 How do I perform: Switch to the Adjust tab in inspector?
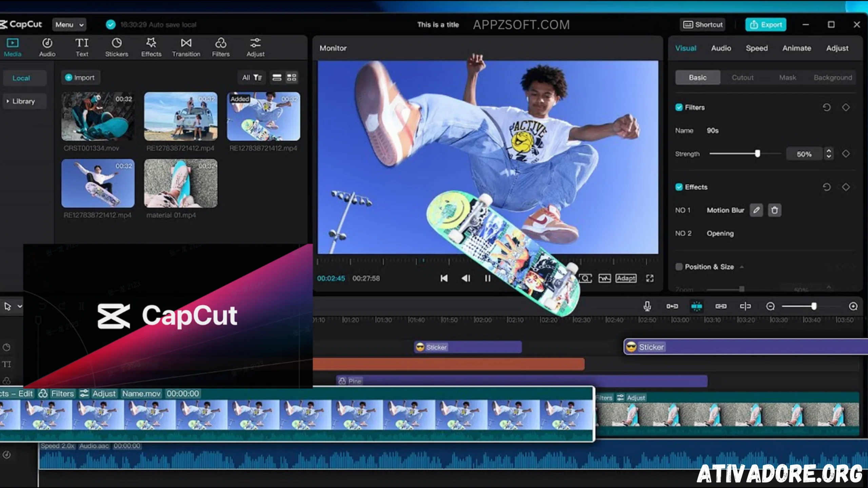[837, 48]
